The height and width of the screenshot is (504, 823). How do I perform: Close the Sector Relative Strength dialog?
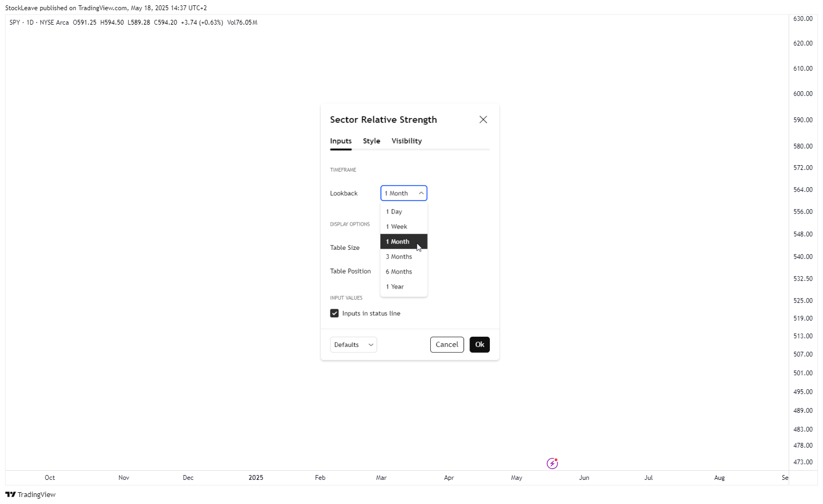(x=483, y=120)
